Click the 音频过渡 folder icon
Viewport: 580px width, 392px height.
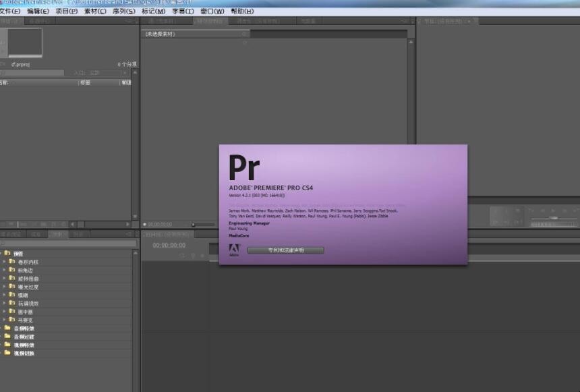pos(7,337)
